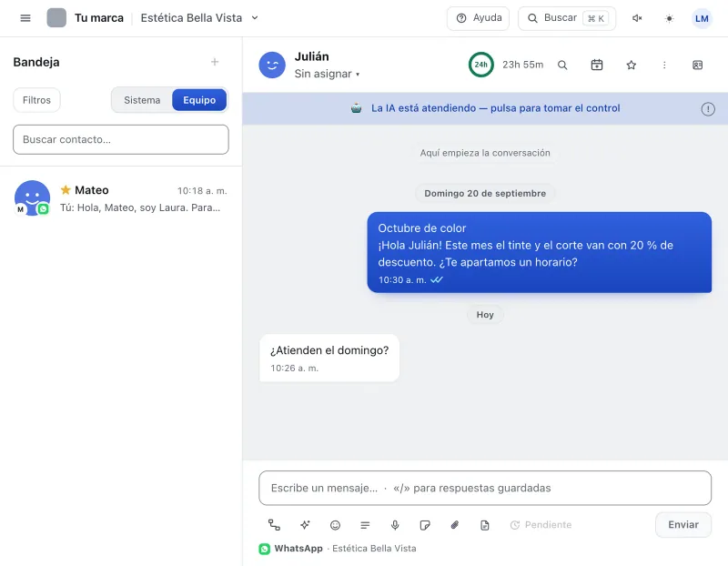Open the contact details panel icon

tap(697, 65)
